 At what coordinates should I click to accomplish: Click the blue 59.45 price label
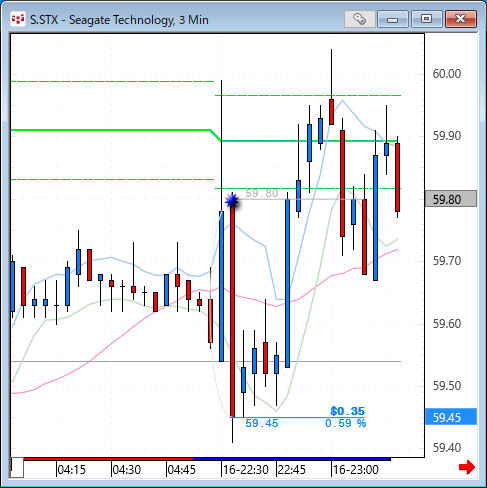tap(451, 417)
